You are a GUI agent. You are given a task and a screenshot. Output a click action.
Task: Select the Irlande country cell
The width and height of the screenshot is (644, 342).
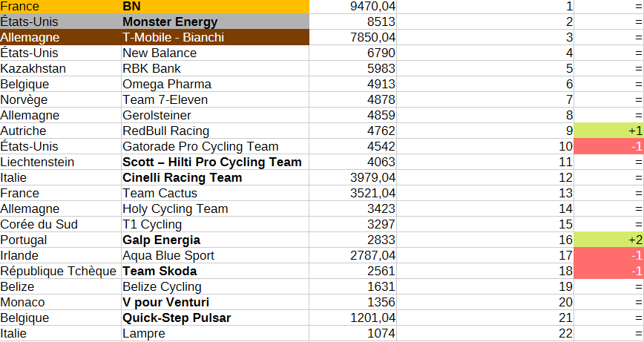point(60,255)
